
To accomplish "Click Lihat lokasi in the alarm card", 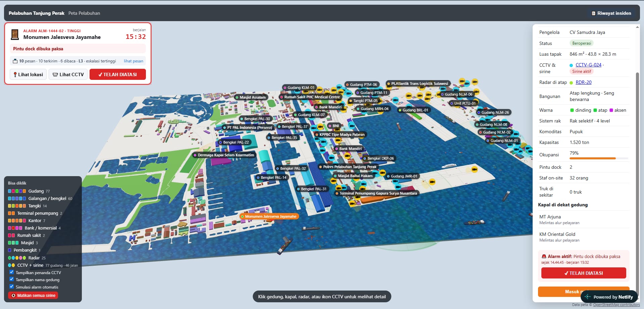I will [28, 74].
